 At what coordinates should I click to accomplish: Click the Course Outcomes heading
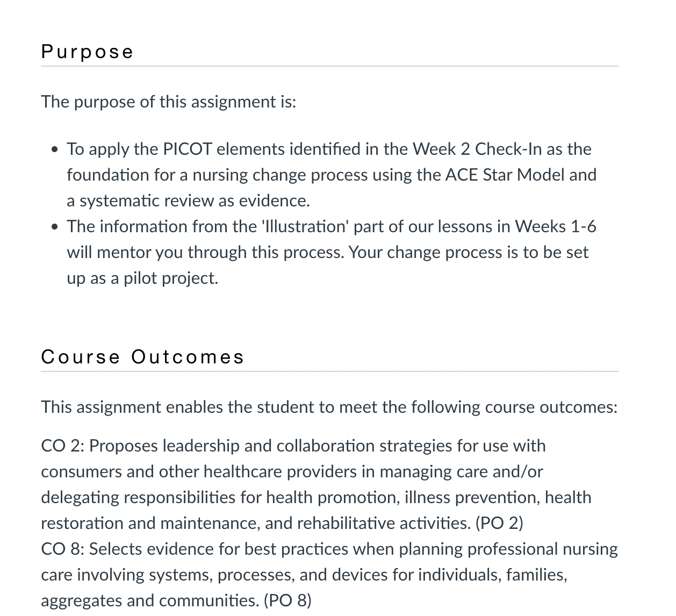point(143,357)
